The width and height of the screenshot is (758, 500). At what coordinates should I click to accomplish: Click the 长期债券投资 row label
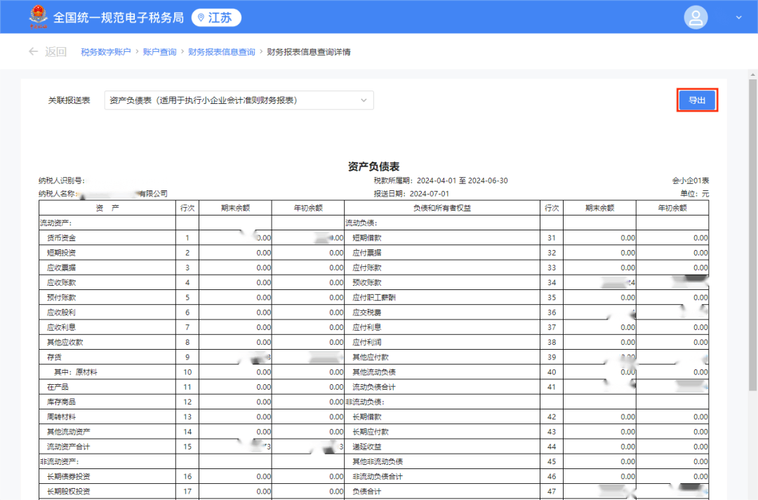pyautogui.click(x=69, y=477)
